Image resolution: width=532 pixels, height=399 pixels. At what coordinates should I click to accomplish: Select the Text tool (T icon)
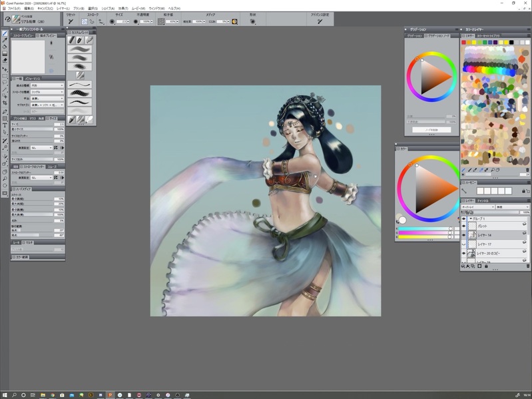coord(5,125)
